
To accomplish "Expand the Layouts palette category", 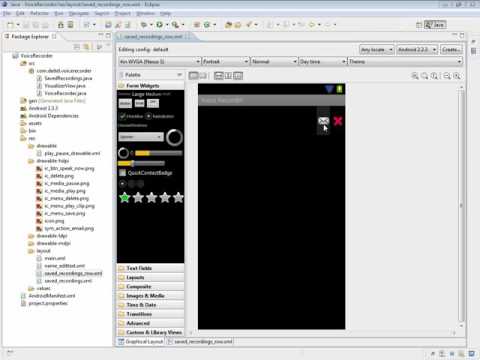I will [151, 277].
